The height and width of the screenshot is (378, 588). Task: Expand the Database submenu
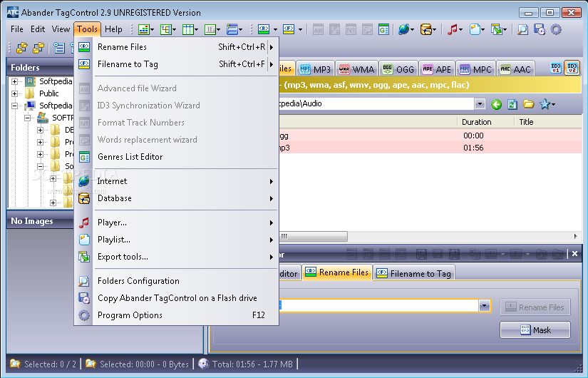(177, 198)
